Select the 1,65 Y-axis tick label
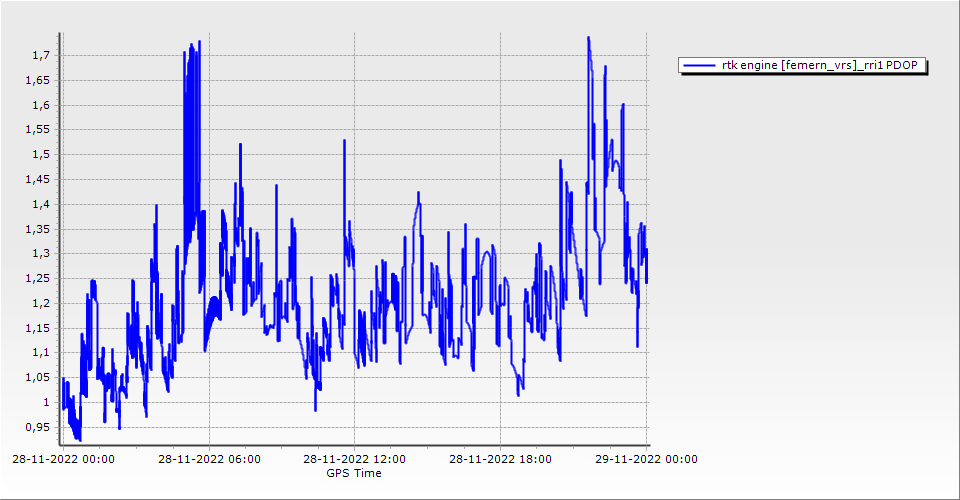Viewport: 960px width, 500px height. (37, 80)
